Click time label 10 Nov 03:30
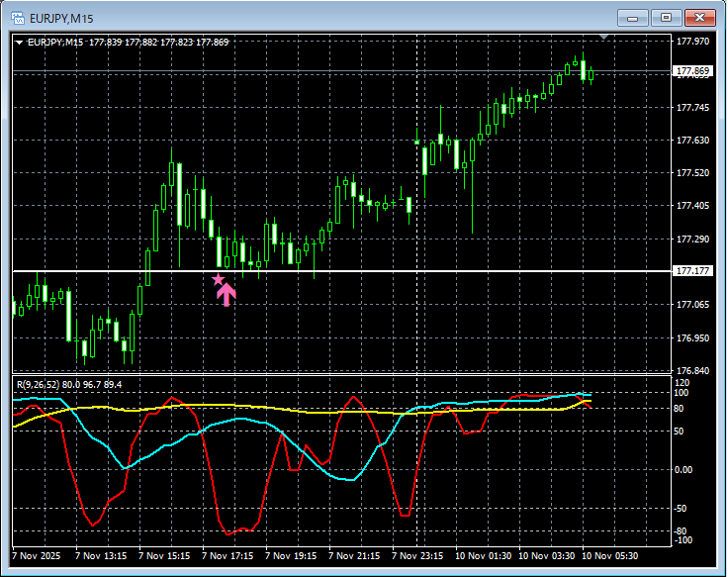728x577 pixels. tap(546, 556)
